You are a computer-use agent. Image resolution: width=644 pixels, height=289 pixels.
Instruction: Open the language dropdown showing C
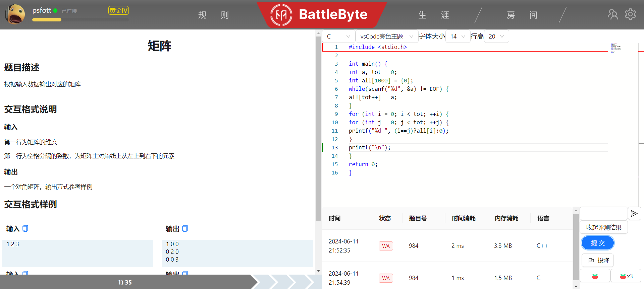point(338,37)
